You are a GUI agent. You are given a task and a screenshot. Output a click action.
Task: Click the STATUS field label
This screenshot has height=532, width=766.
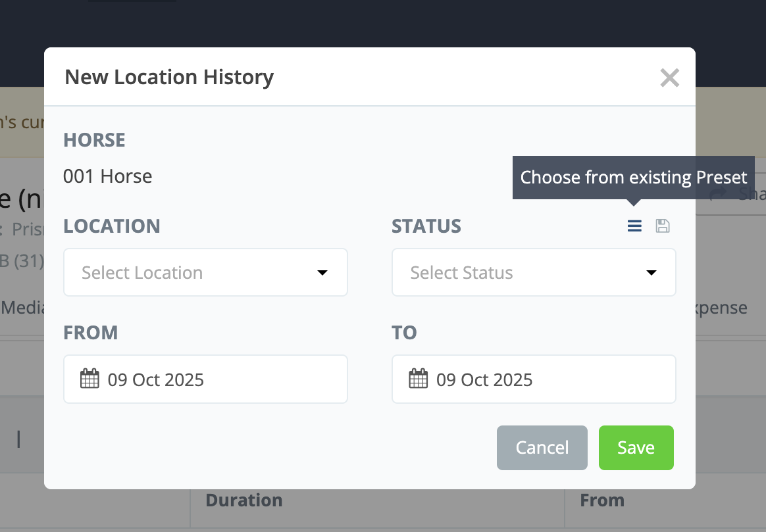[426, 226]
